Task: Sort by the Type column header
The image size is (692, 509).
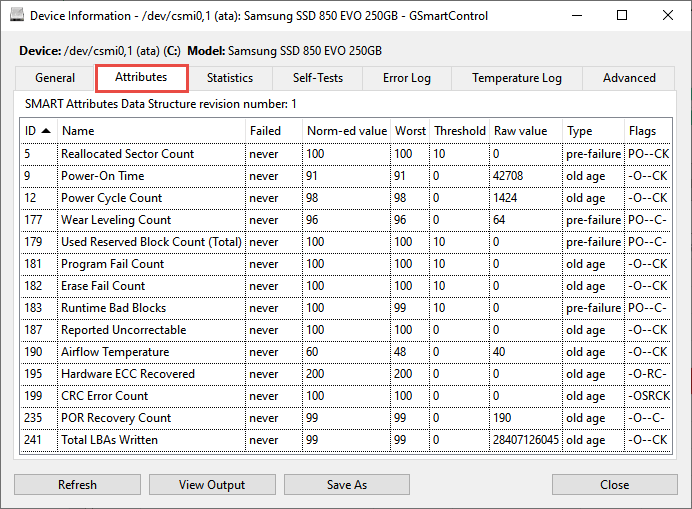Action: click(x=594, y=131)
